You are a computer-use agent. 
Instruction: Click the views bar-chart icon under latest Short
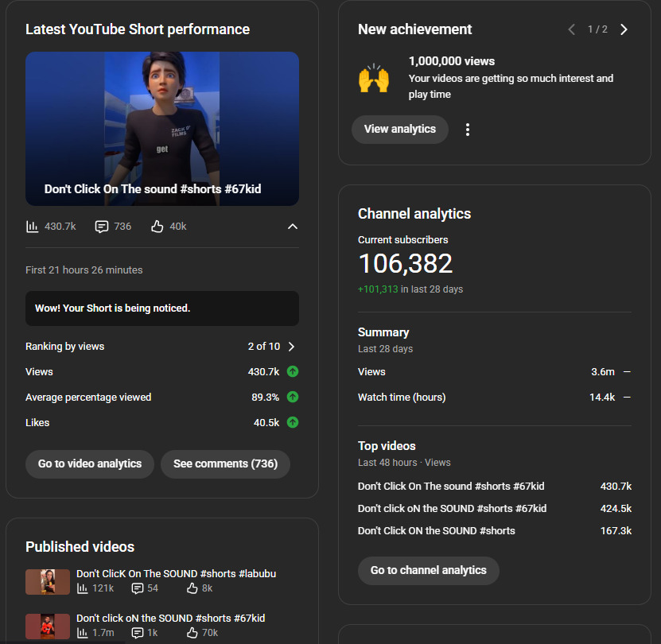pyautogui.click(x=33, y=227)
